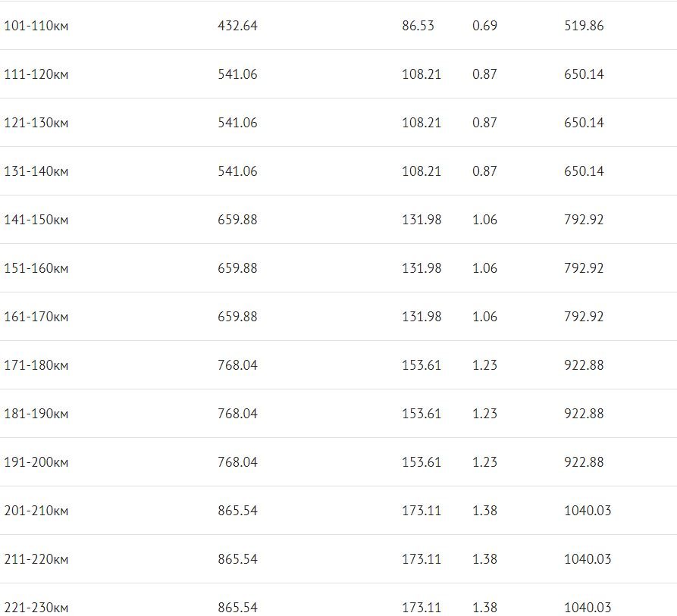Click the 519.86 total cell
This screenshot has width=677, height=616.
(x=584, y=26)
